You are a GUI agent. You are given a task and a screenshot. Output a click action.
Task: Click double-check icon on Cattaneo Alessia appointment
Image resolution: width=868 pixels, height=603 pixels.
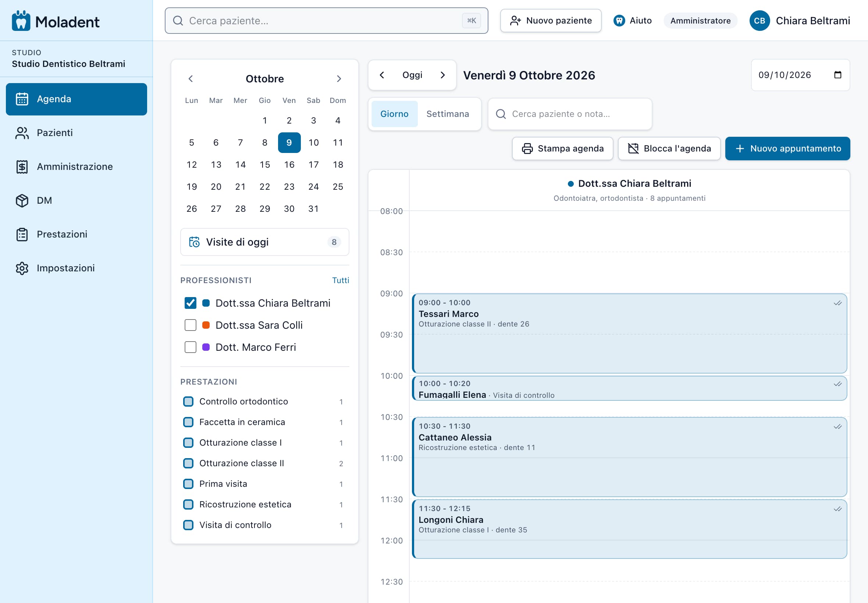tap(838, 427)
